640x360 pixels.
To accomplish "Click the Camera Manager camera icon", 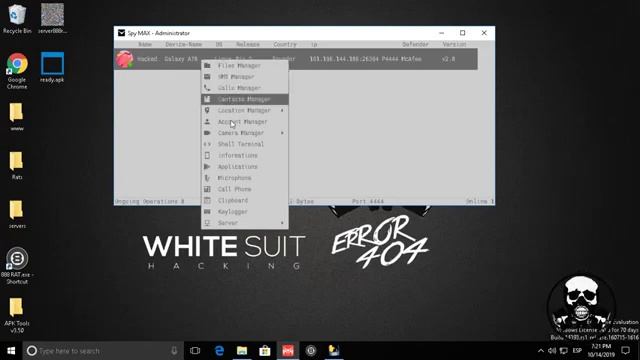I will point(207,133).
